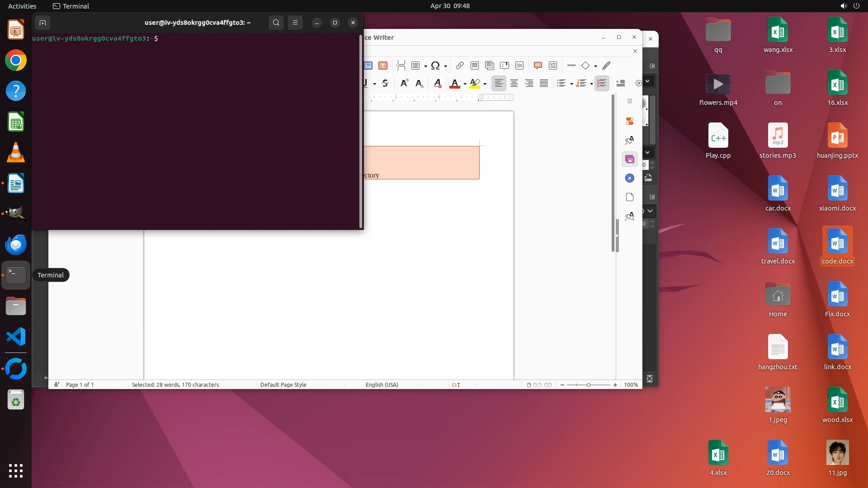Image resolution: width=868 pixels, height=488 pixels.
Task: Toggle Align Left paragraph alignment
Action: tap(499, 84)
